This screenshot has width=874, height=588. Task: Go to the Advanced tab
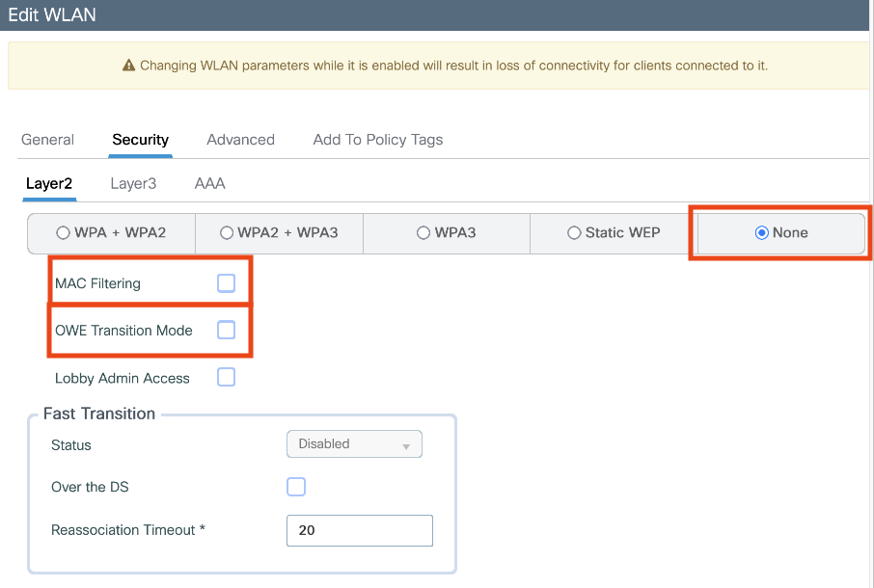(240, 140)
